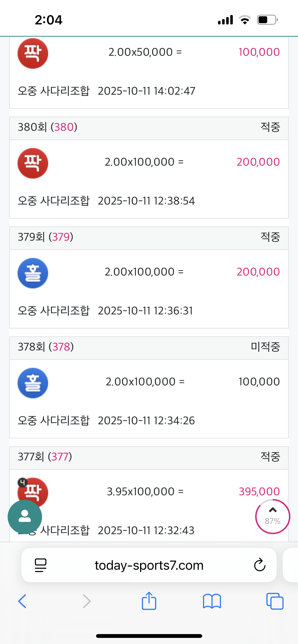Go back with Safari back arrow

(22, 601)
